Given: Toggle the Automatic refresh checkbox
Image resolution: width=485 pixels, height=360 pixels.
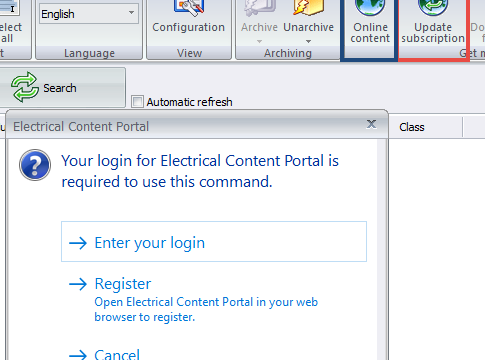Looking at the screenshot, I should point(137,102).
